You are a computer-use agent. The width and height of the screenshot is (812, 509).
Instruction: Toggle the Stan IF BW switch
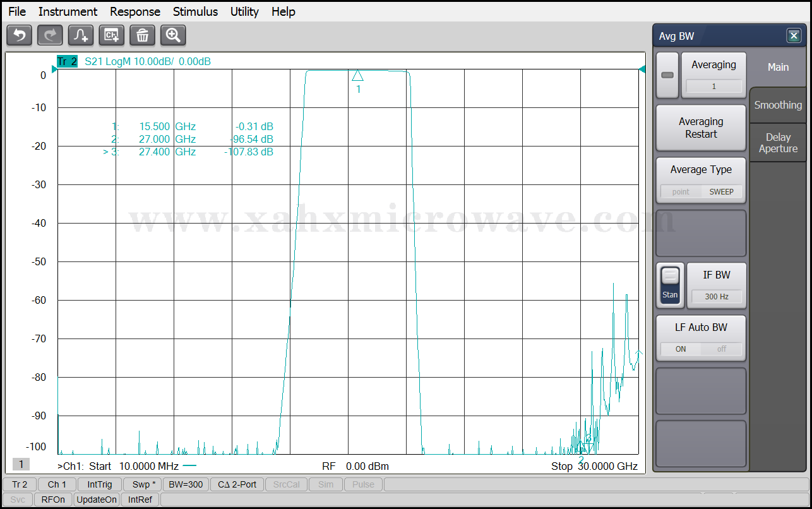(670, 285)
